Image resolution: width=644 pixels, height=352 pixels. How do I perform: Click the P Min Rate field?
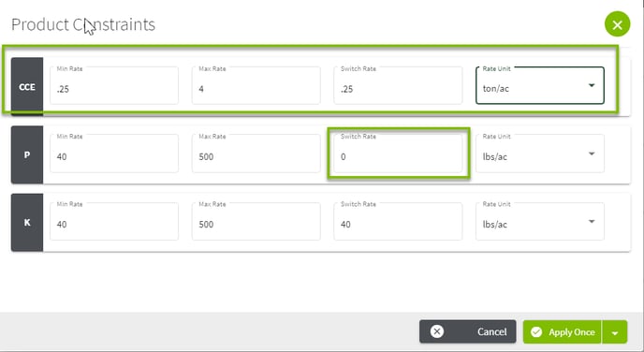(114, 154)
